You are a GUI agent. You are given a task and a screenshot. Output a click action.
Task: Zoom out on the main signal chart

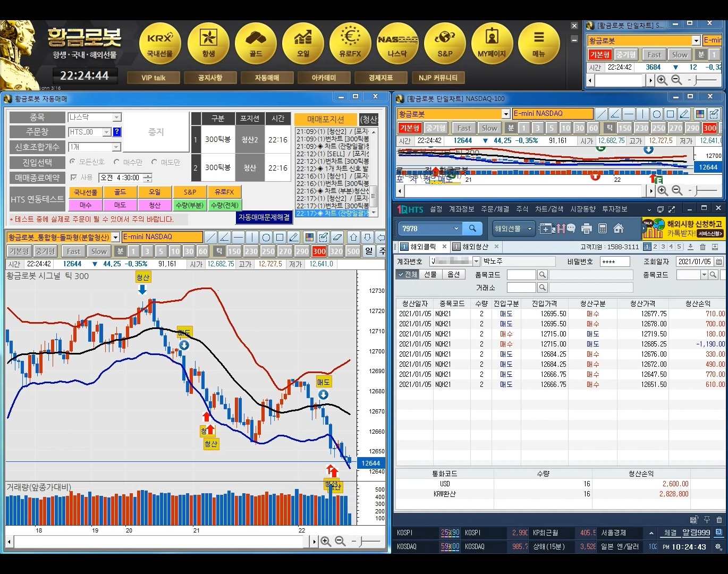coord(341,542)
